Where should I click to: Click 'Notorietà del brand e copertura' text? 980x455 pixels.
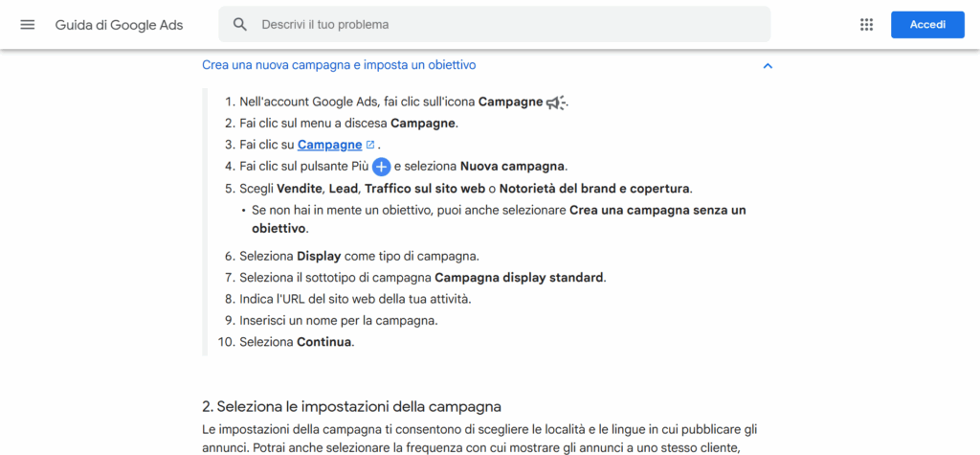pos(594,189)
